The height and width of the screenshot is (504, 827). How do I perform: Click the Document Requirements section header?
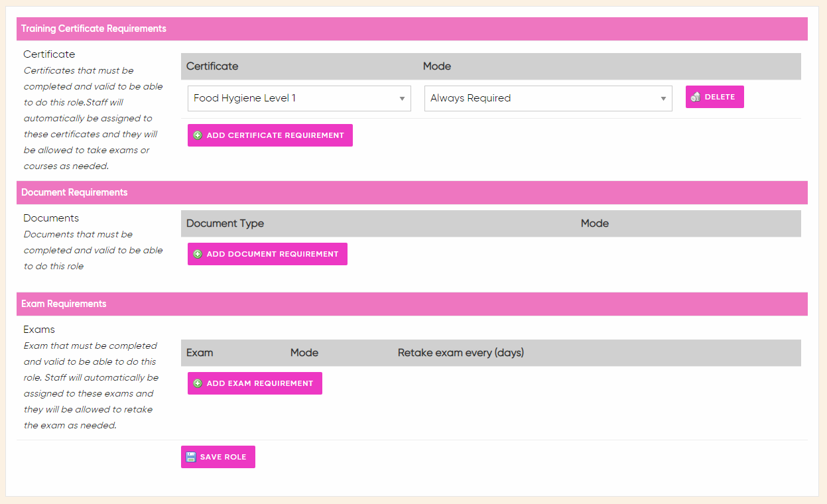click(x=73, y=192)
